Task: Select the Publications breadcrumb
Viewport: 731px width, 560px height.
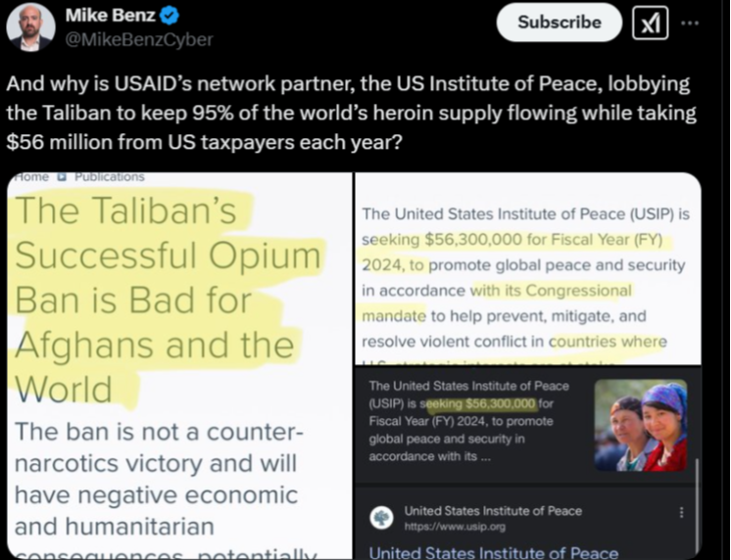Action: (x=110, y=176)
